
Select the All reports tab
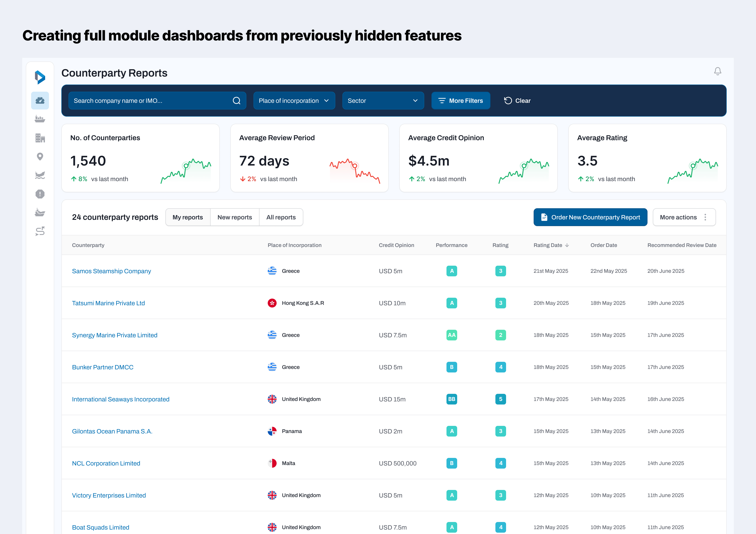tap(281, 217)
